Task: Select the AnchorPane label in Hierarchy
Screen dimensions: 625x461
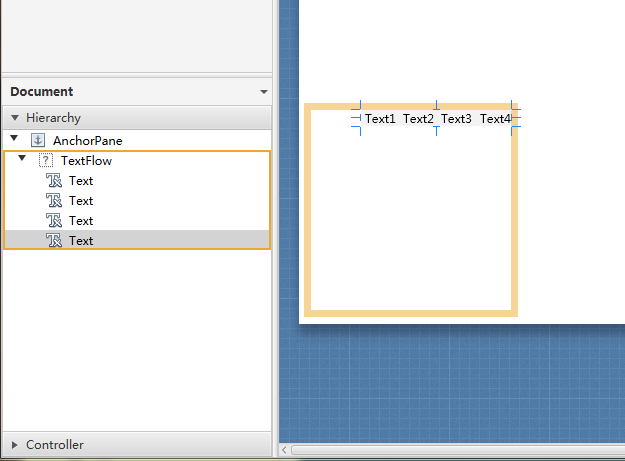Action: (88, 141)
